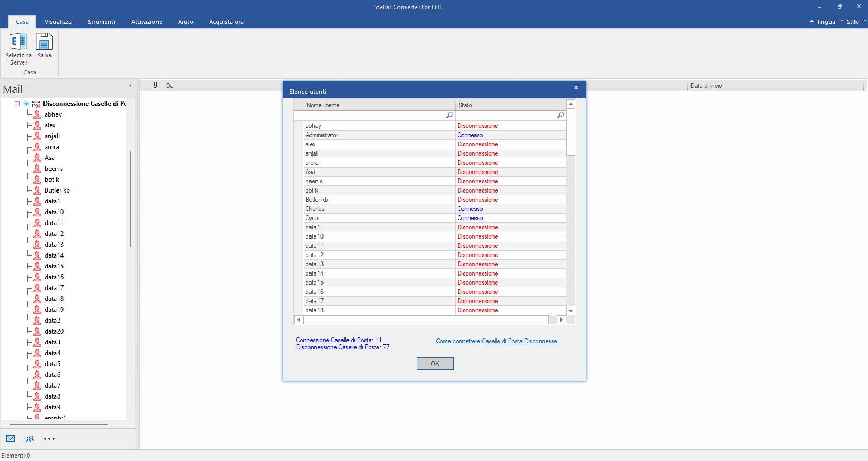Viewport: 868px width, 461px height.
Task: Collapse the Disconnessione Caselle tree node
Action: pos(17,104)
